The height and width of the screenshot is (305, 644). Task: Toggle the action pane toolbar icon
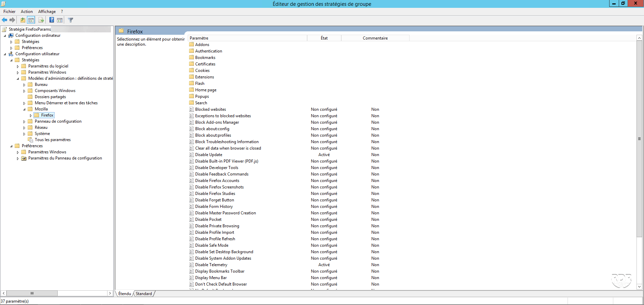[x=60, y=20]
